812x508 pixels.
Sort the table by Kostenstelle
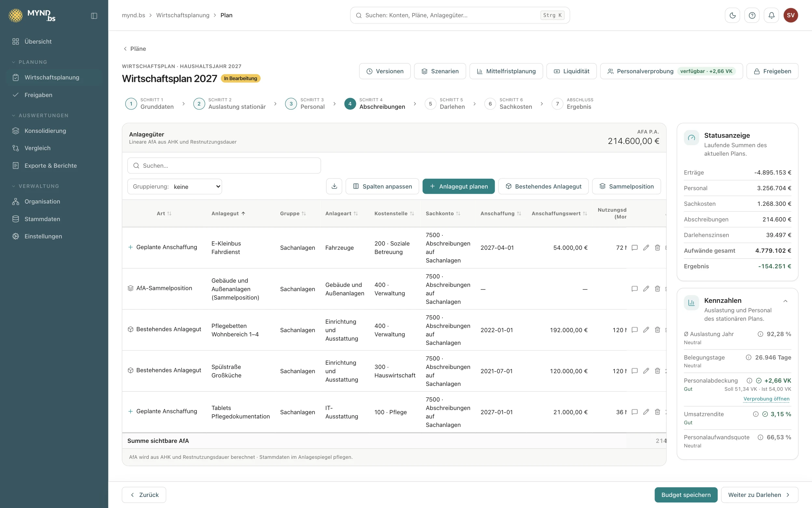(394, 213)
